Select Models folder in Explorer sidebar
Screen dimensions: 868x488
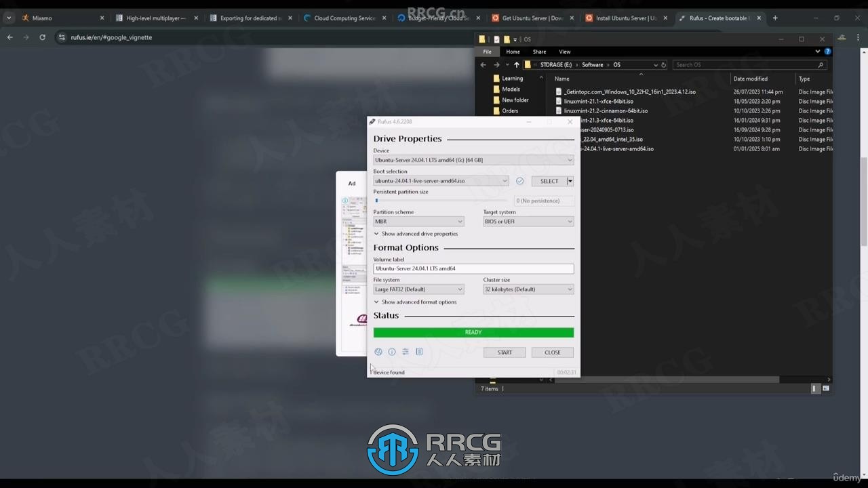pos(511,89)
